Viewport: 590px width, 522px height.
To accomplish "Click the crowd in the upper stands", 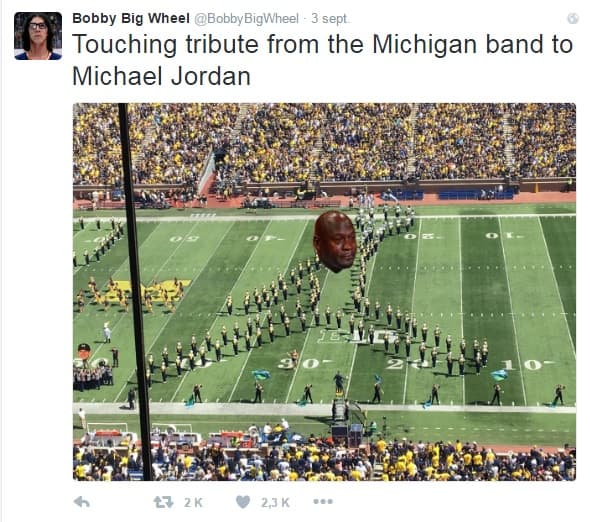I will tap(324, 142).
